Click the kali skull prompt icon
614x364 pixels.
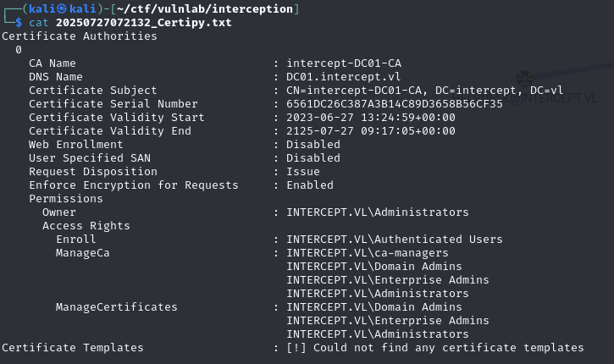[x=61, y=8]
